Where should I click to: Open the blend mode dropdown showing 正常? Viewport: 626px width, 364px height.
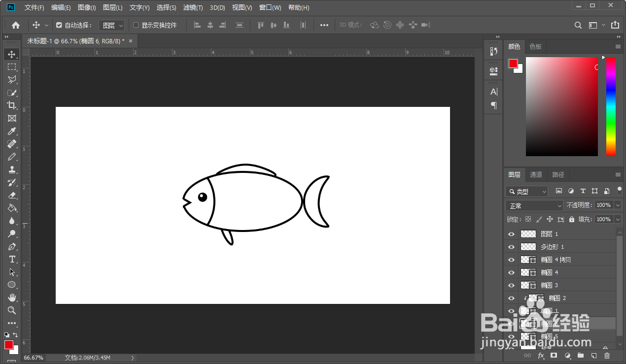click(x=534, y=205)
